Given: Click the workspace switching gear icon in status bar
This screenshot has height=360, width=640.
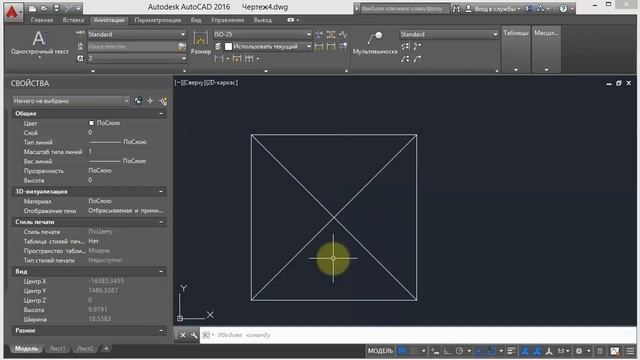Looking at the screenshot, I should pyautogui.click(x=579, y=351).
